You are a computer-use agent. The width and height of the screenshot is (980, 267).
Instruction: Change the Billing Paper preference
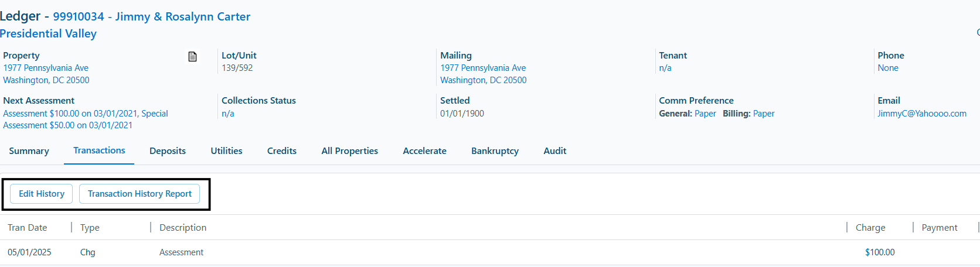click(764, 114)
